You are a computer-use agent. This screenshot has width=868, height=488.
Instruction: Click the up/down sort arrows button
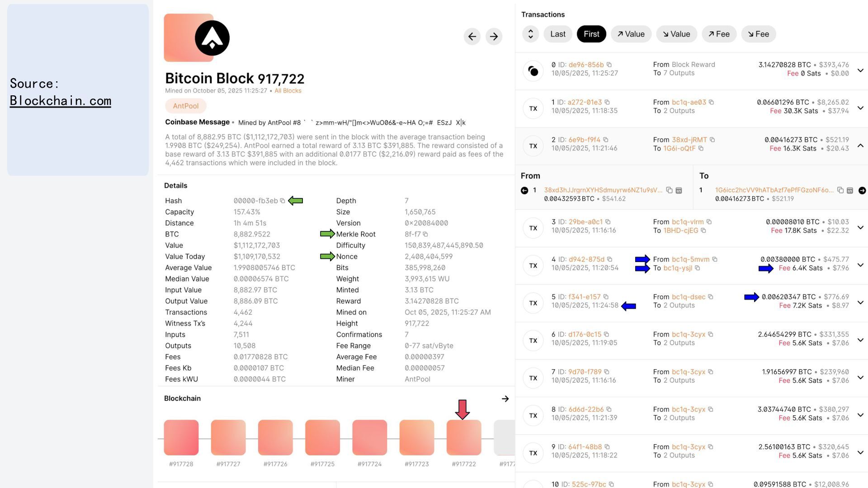tap(530, 34)
